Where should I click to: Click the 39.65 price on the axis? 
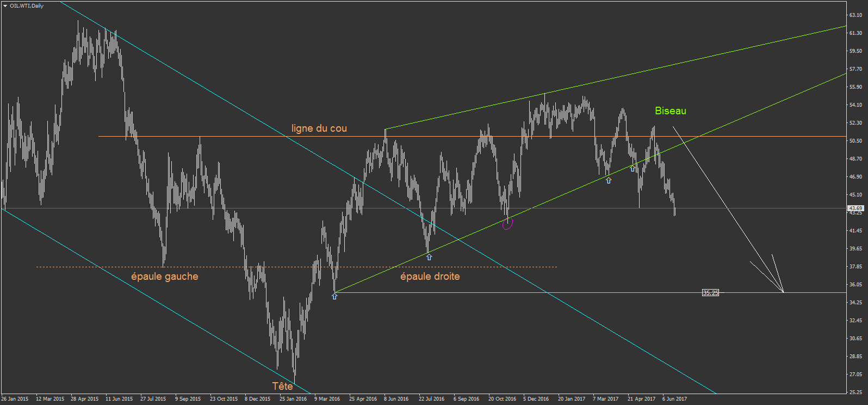click(x=855, y=249)
